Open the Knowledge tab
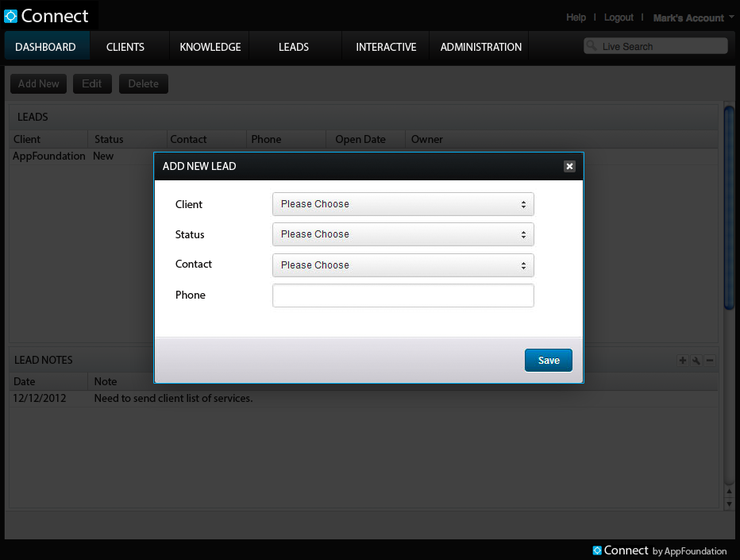 click(210, 47)
